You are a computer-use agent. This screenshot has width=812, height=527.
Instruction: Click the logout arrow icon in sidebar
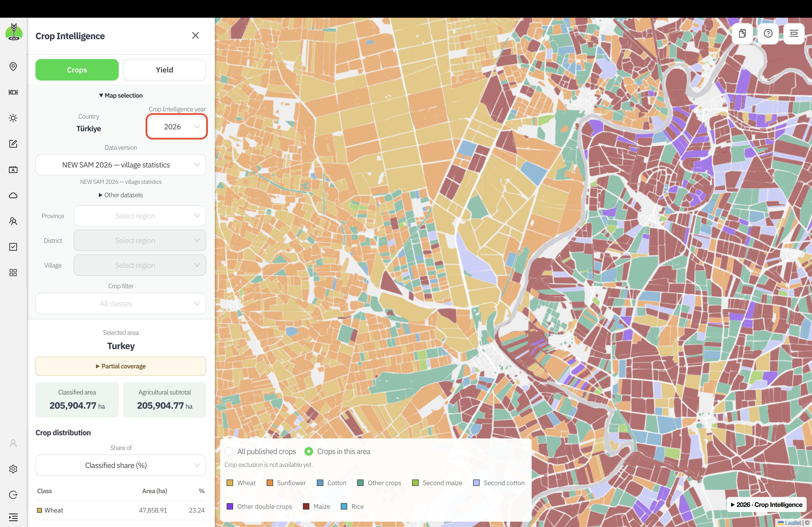13,495
